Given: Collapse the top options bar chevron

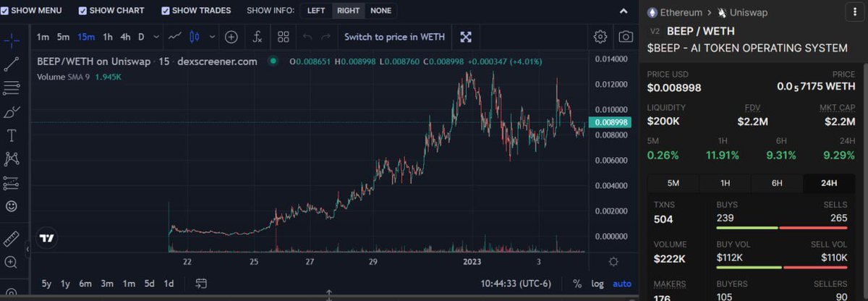Looking at the screenshot, I should point(624,11).
